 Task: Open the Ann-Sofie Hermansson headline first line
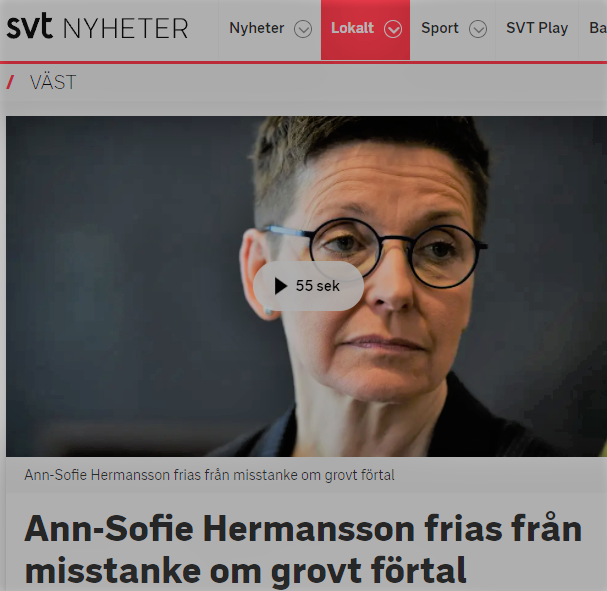(x=303, y=529)
